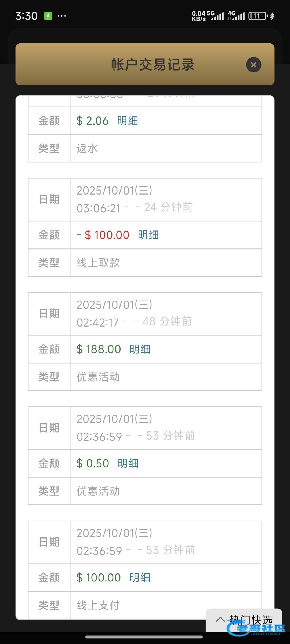Expand the 热门快选 quick select panel
The image size is (290, 644).
(x=244, y=619)
